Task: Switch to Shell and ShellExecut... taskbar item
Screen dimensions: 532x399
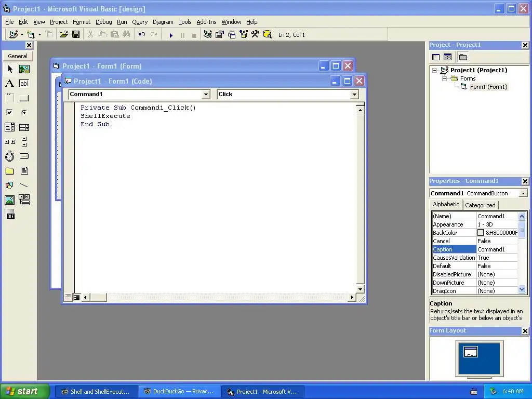Action: click(96, 392)
